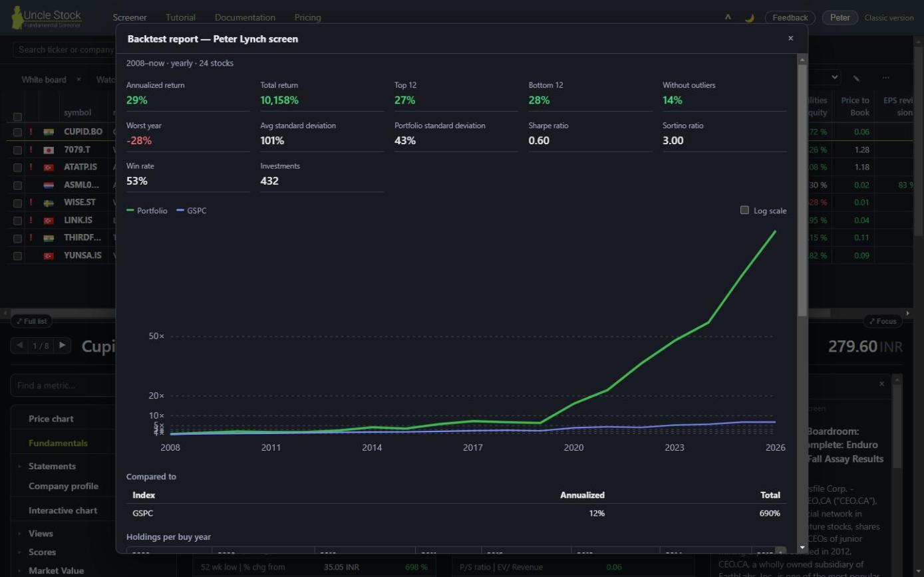Select Fundamentals in the sidebar
Screen dimensions: 924x577
click(58, 443)
